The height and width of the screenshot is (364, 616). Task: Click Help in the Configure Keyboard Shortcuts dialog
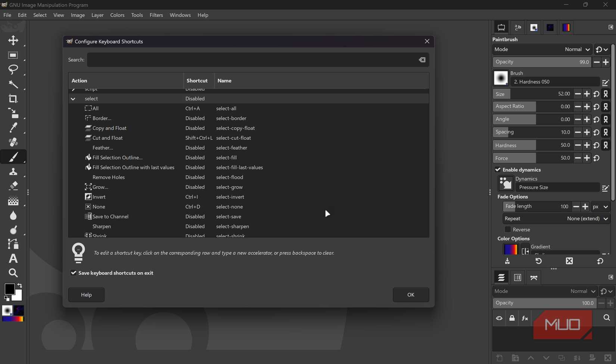coord(86,295)
